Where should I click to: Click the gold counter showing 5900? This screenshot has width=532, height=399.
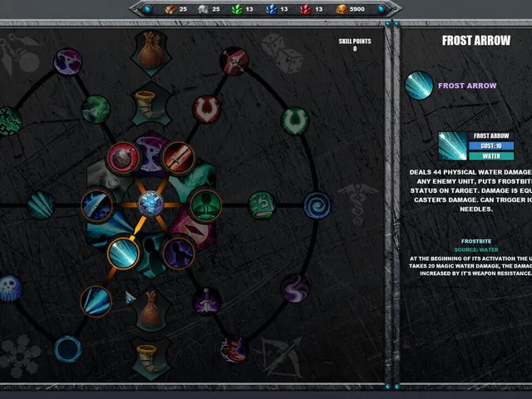click(351, 9)
